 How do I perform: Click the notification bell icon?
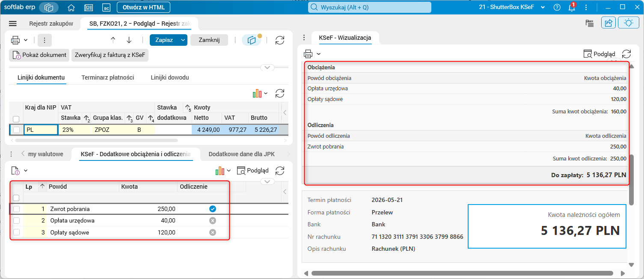[571, 7]
